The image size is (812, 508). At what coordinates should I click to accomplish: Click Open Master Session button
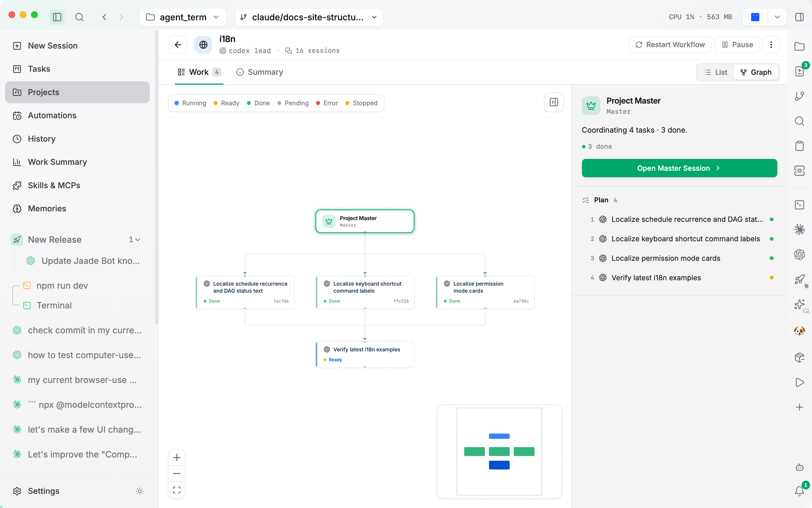(679, 168)
